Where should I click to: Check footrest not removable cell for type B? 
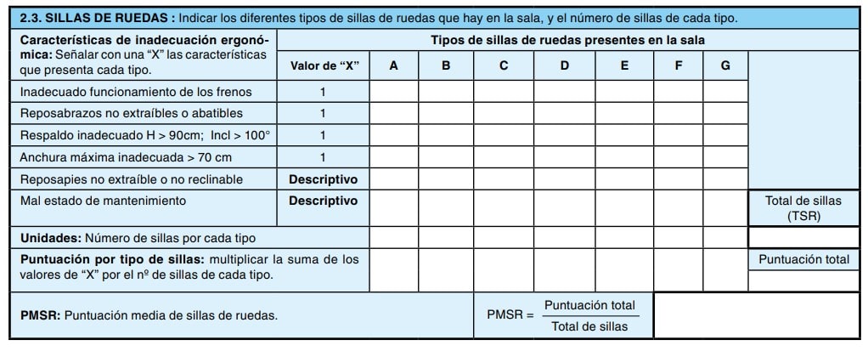pos(446,179)
